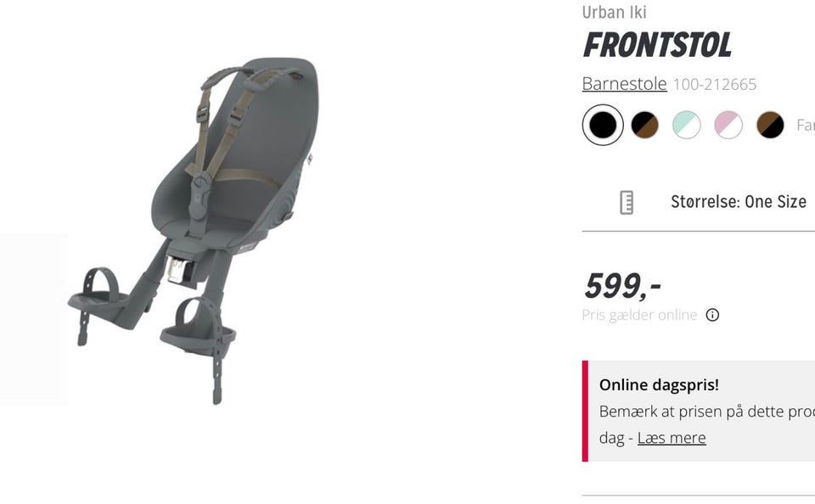815x504 pixels.
Task: Choose the black and brown color variant
Action: tap(644, 126)
